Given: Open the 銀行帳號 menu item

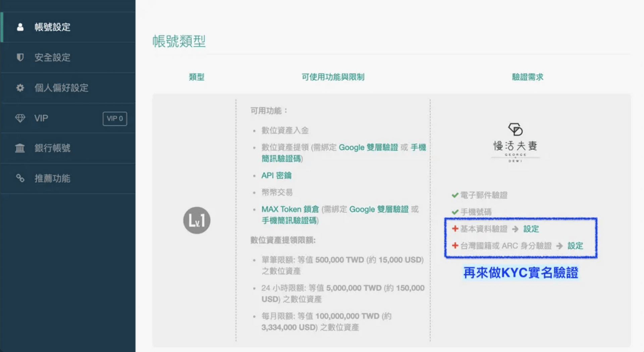Looking at the screenshot, I should tap(52, 148).
